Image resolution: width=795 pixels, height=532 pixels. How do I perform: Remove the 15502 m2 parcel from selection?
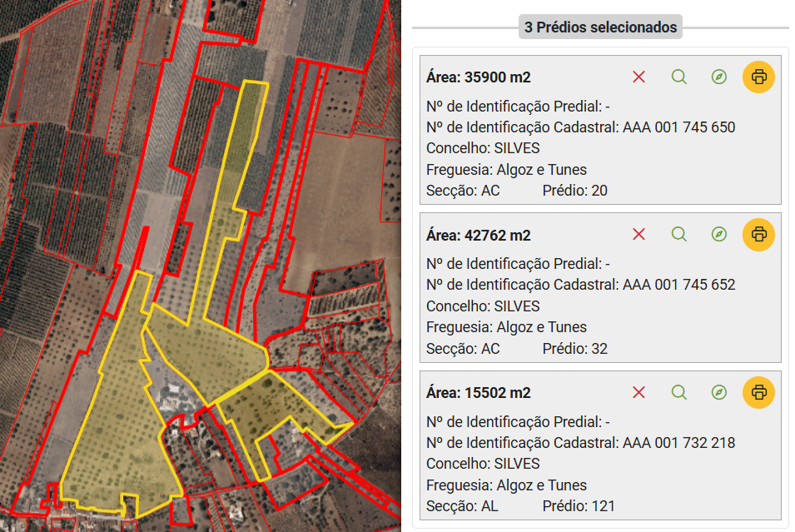(638, 392)
